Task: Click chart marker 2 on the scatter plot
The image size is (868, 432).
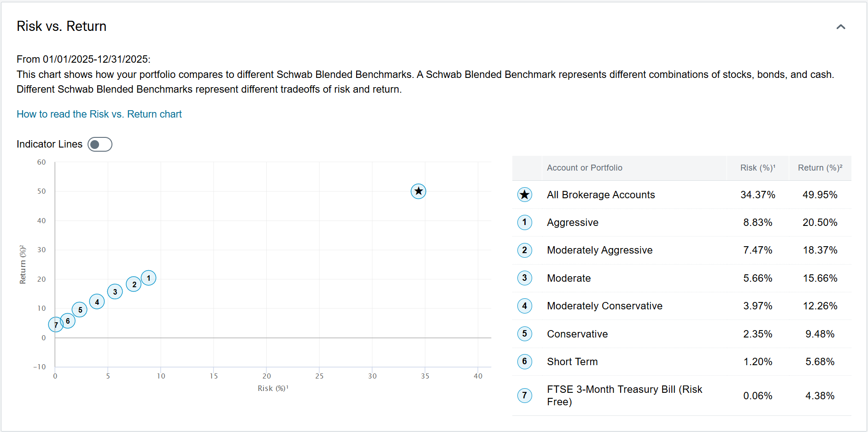Action: pyautogui.click(x=134, y=284)
